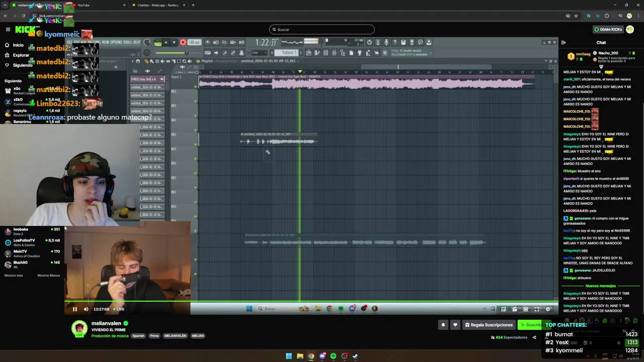Go to Inicio in sidebar
This screenshot has width=644, height=362.
click(18, 45)
